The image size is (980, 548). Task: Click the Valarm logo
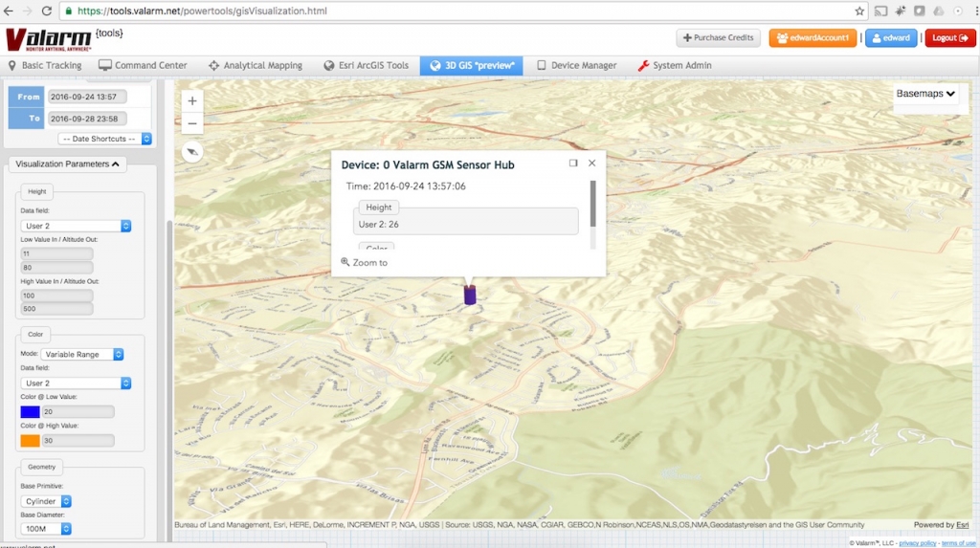click(48, 39)
